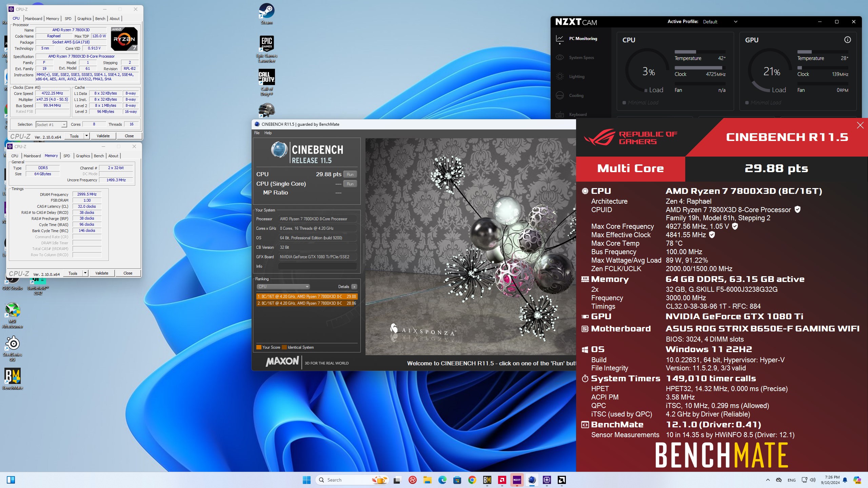This screenshot has width=868, height=488.
Task: Click Close button in top CPU-Z window
Action: tap(129, 136)
